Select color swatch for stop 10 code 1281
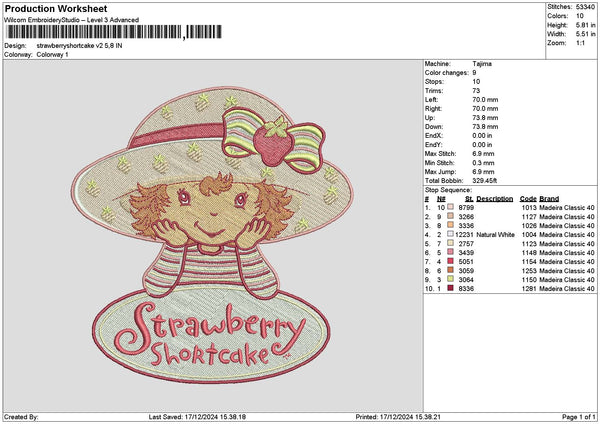Image resolution: width=600 pixels, height=424 pixels. (x=450, y=288)
